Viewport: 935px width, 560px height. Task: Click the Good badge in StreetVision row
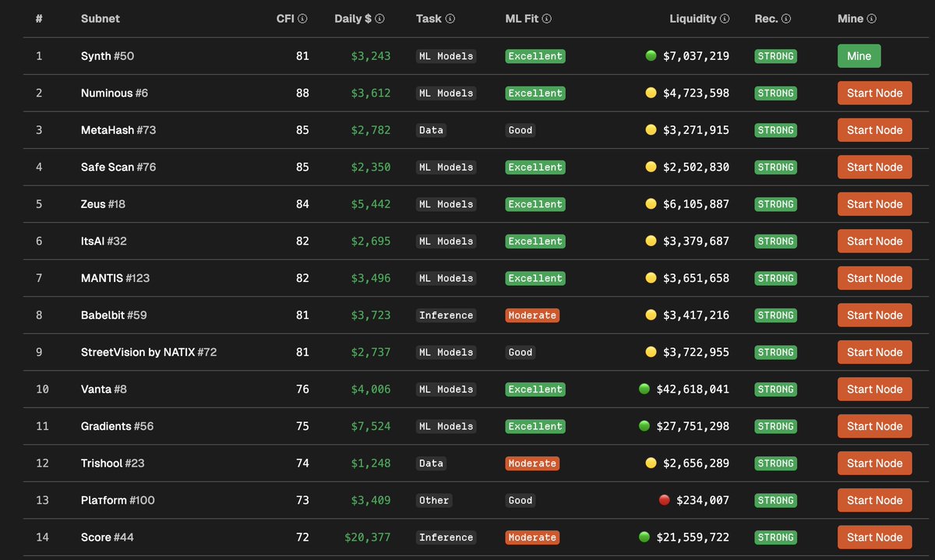tap(520, 352)
